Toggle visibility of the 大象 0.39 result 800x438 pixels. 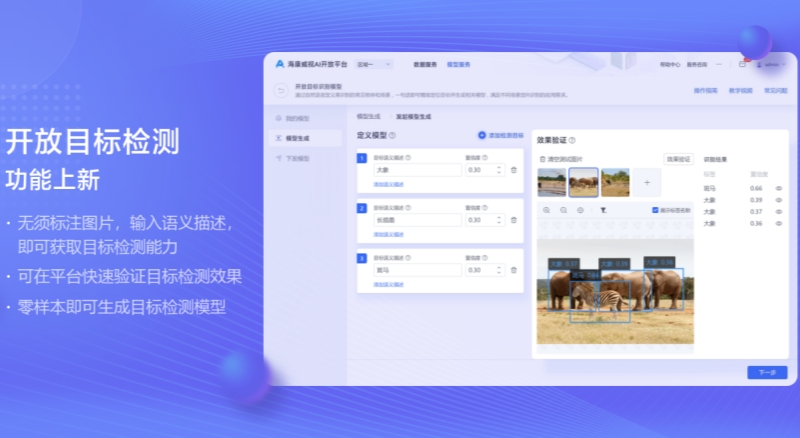coord(779,200)
